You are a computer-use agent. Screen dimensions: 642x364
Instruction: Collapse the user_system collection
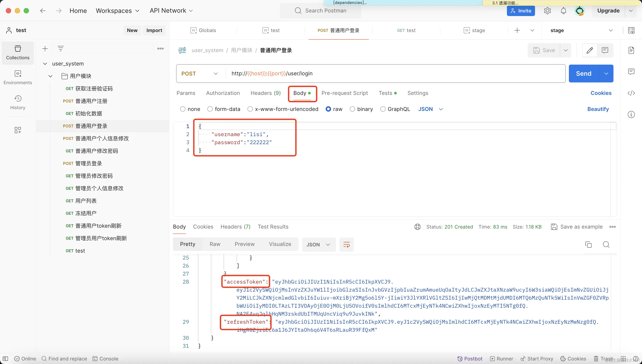[x=45, y=64]
